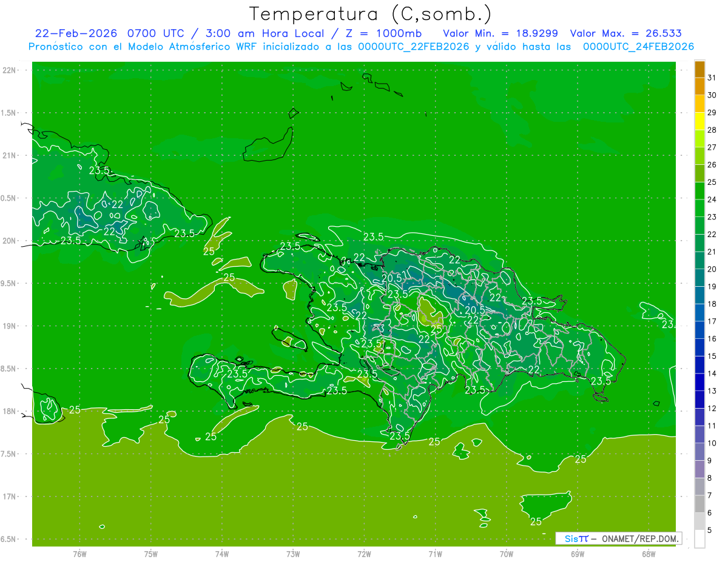728x562 pixels.
Task: Click the 68W longitude axis label
Action: [x=649, y=554]
